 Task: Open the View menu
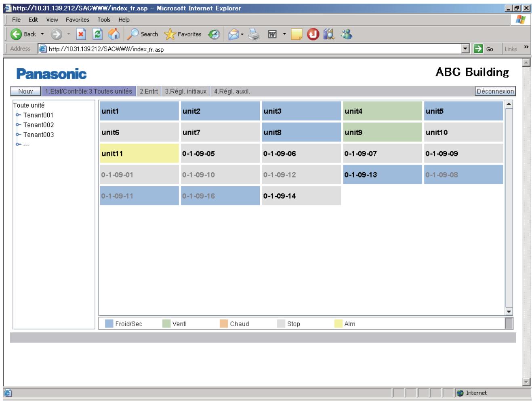point(52,19)
